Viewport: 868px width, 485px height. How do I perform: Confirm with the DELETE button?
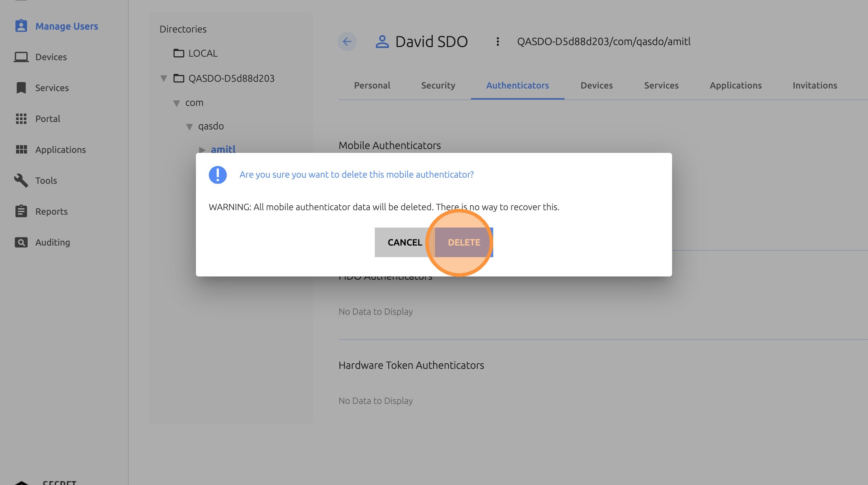click(464, 242)
